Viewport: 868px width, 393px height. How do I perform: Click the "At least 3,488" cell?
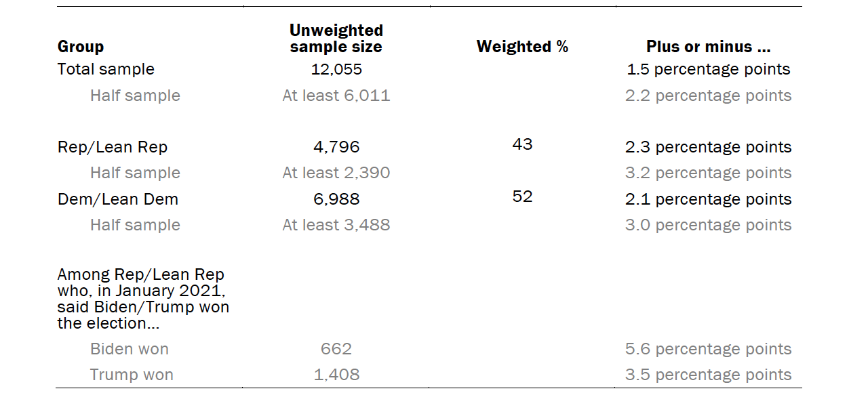[x=336, y=225]
